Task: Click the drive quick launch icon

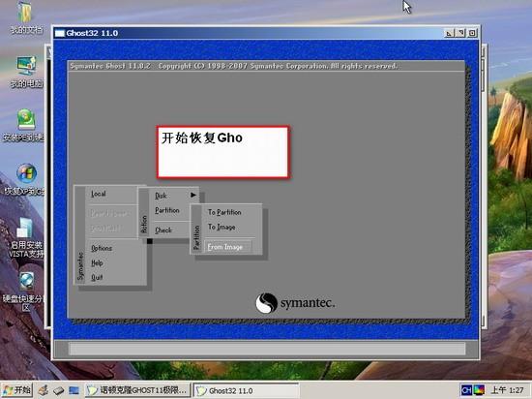Action: pos(58,390)
